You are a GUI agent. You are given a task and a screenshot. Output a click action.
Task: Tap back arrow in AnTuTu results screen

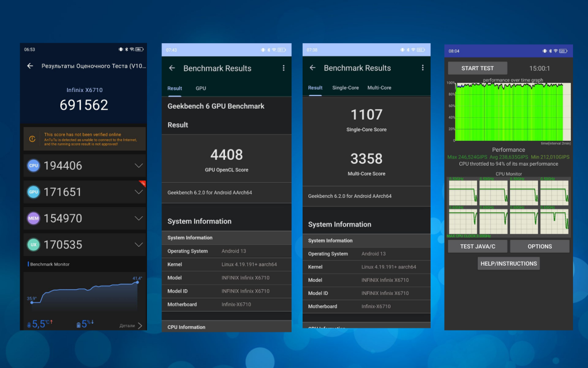(30, 66)
